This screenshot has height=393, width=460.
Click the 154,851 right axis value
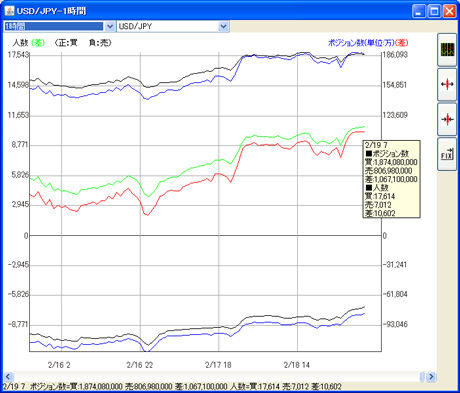click(x=395, y=85)
